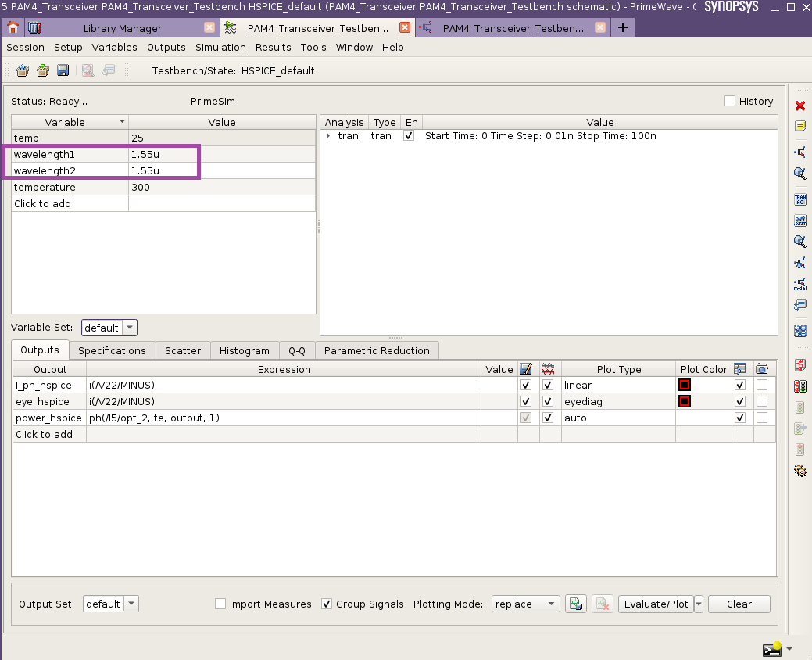
Task: Close the Library Manager tab
Action: [209, 27]
